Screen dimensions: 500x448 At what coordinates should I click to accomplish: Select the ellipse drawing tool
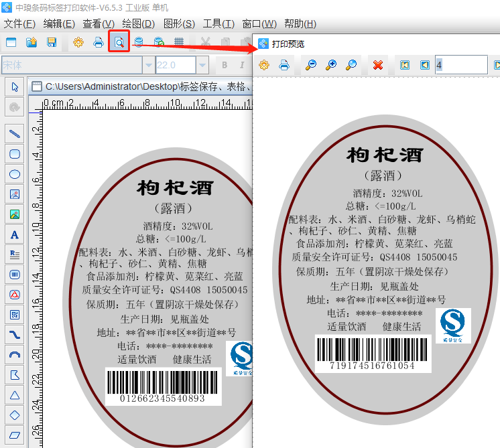pos(15,174)
